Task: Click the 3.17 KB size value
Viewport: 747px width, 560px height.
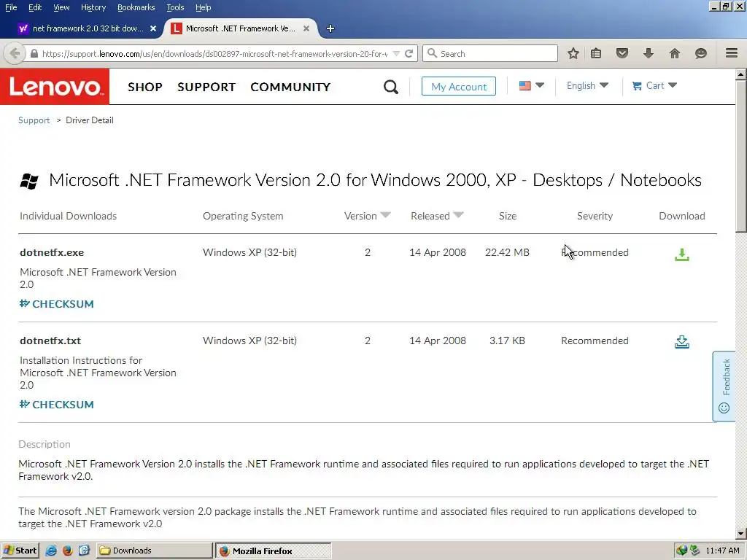Action: [507, 341]
